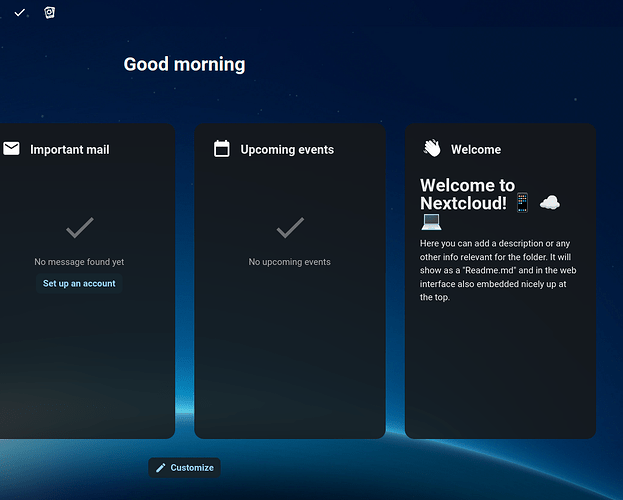Select the Important mail widget heading
This screenshot has width=623, height=500.
[x=70, y=150]
